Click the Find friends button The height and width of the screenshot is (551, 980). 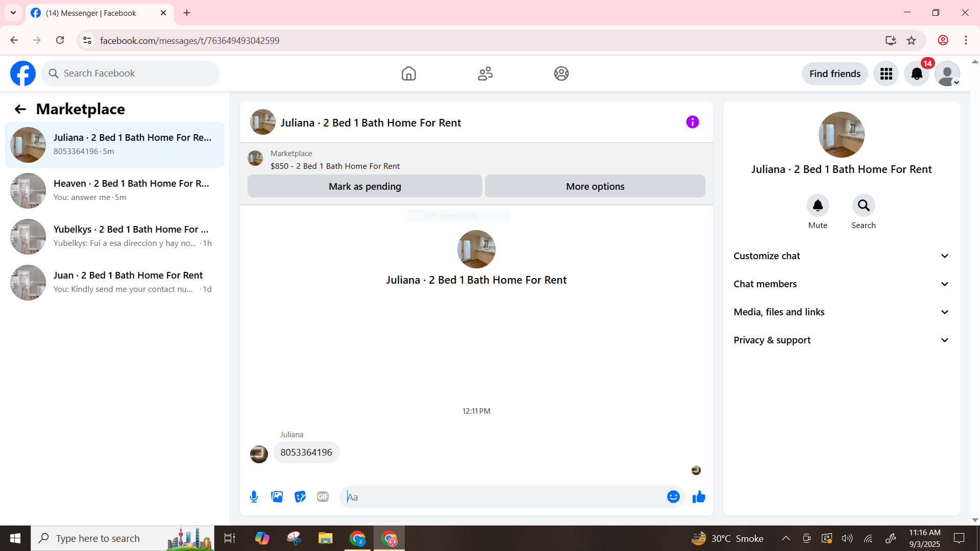click(x=835, y=74)
